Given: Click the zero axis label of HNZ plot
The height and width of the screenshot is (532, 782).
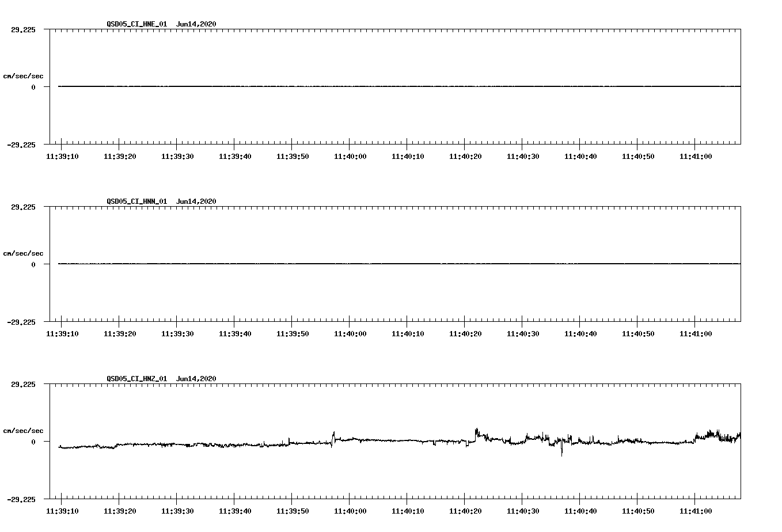Looking at the screenshot, I should (33, 442).
